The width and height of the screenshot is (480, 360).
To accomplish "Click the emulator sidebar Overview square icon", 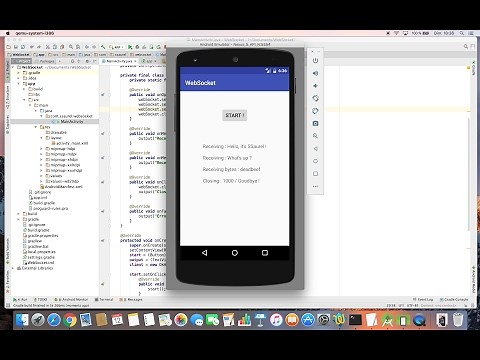I will tap(315, 174).
